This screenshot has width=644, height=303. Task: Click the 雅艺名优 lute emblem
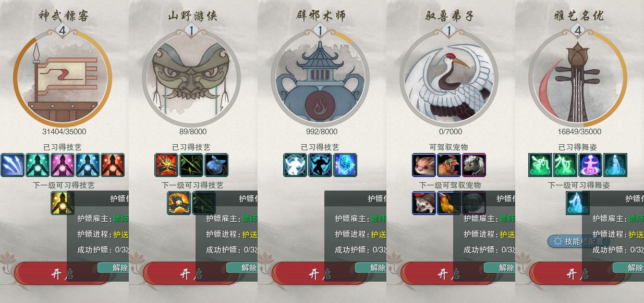[578, 78]
